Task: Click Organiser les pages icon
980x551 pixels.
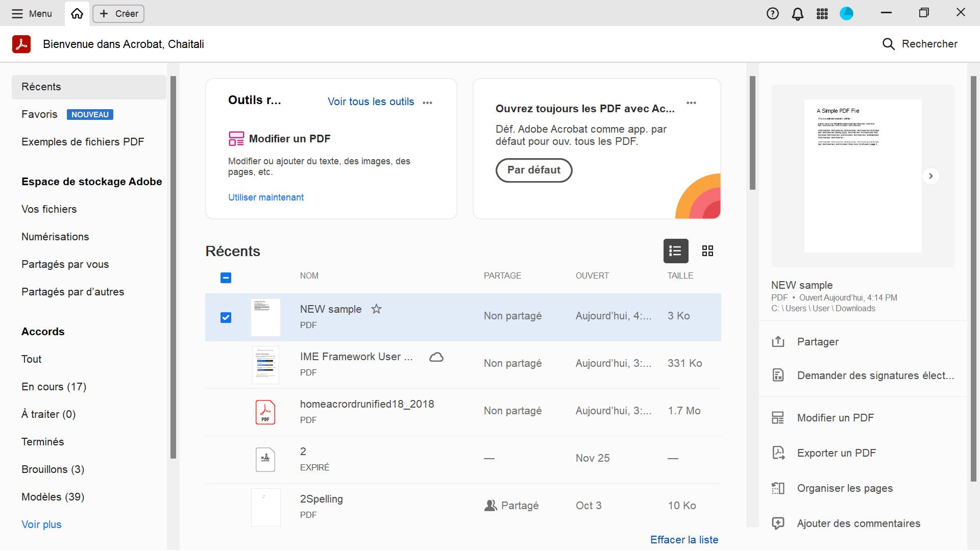Action: pyautogui.click(x=778, y=488)
